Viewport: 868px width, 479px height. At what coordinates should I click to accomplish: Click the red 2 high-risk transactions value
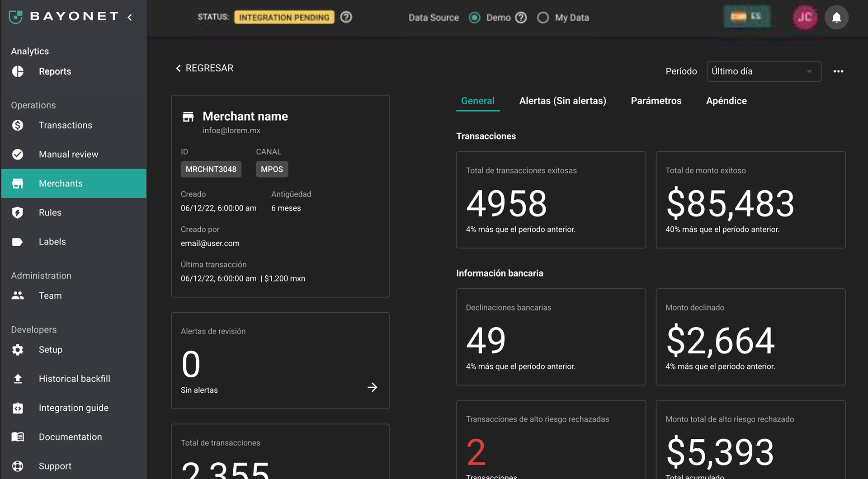[476, 452]
